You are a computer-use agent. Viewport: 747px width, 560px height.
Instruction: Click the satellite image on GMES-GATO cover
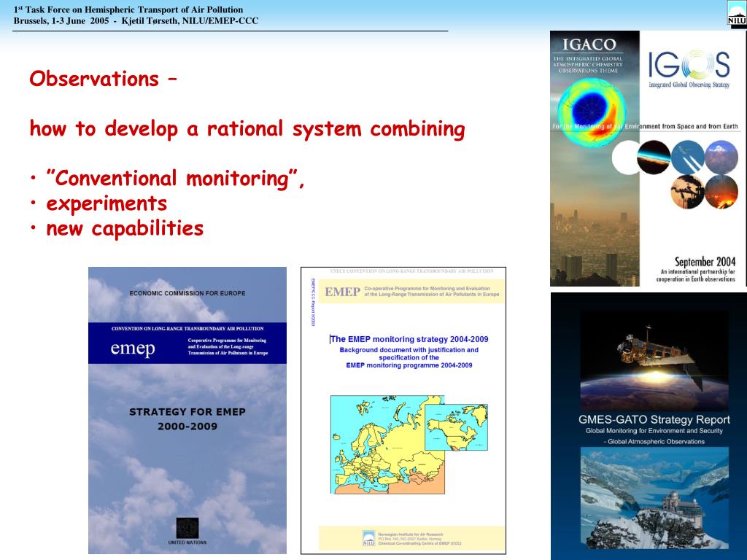point(654,360)
